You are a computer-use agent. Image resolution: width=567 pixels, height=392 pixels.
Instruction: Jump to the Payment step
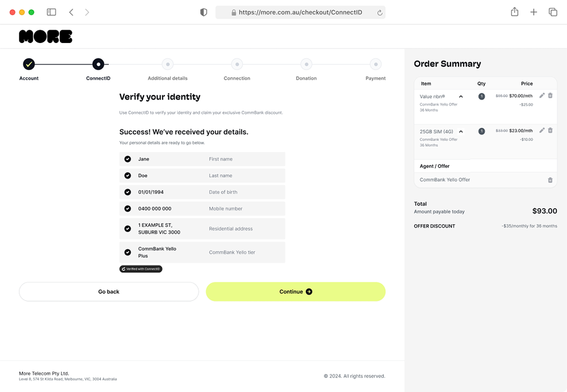click(376, 64)
